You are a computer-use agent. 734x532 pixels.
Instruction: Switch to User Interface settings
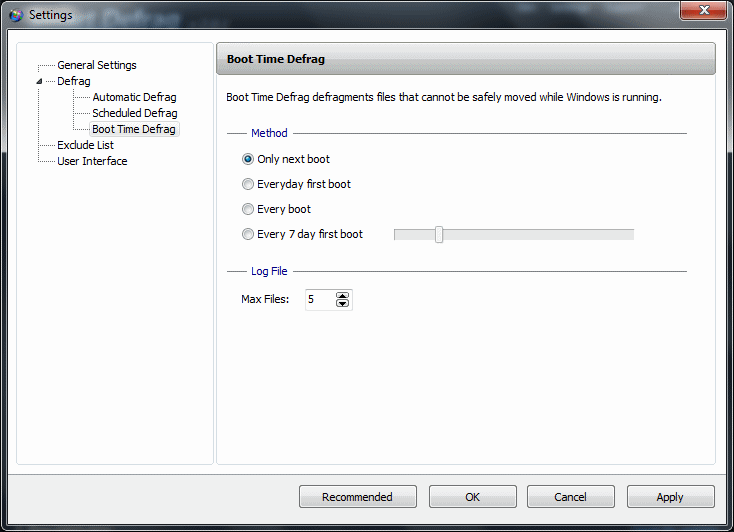[92, 161]
